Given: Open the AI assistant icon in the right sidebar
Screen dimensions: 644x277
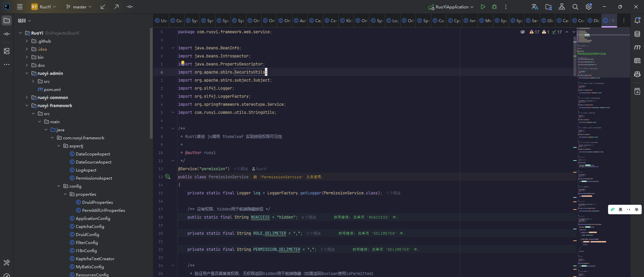Looking at the screenshot, I should [x=637, y=74].
